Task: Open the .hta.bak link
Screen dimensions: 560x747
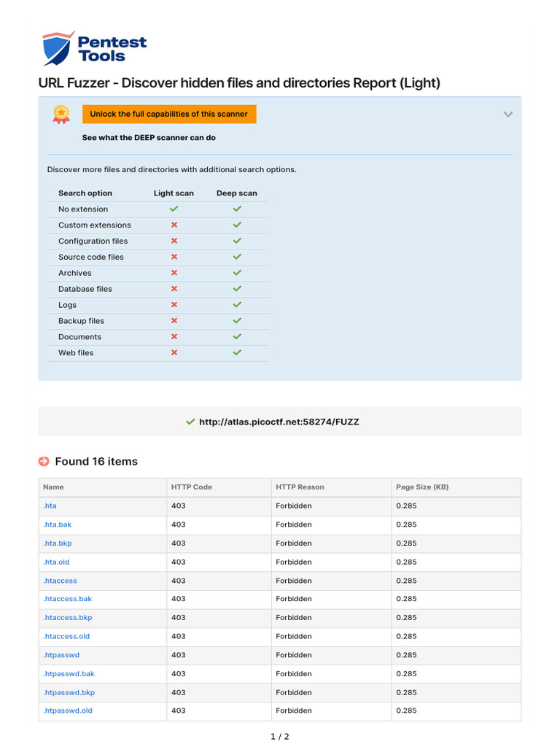Action: pos(57,525)
